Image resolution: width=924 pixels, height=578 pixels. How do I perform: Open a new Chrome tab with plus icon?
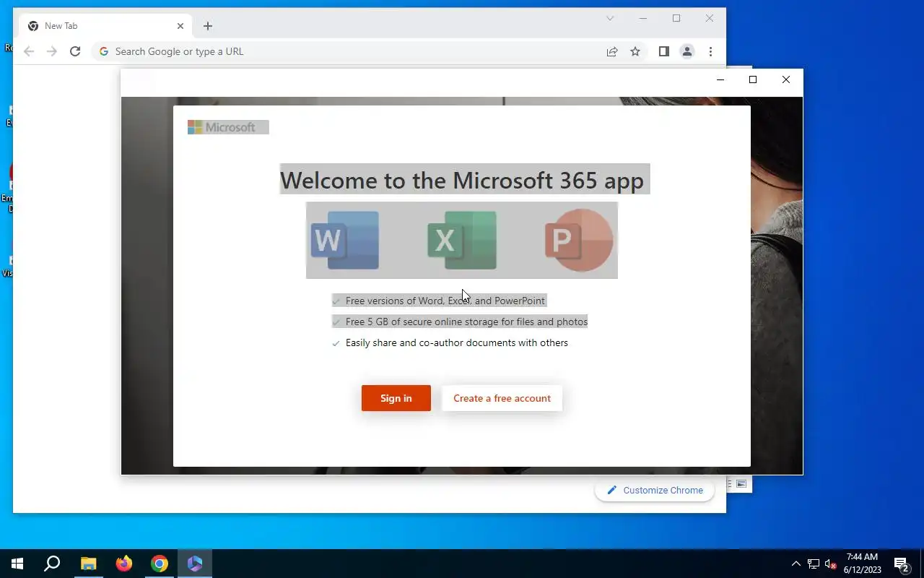tap(208, 26)
